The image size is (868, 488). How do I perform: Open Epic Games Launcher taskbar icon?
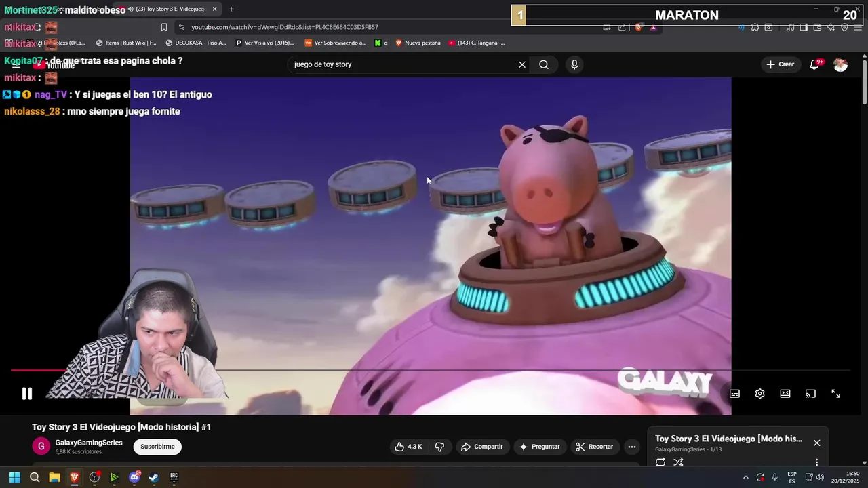174,477
